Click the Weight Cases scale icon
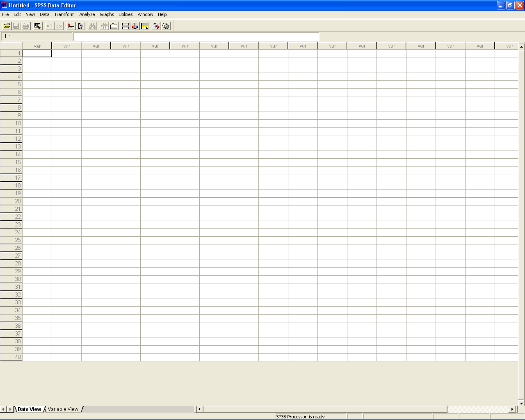The width and height of the screenshot is (525, 420). point(135,26)
